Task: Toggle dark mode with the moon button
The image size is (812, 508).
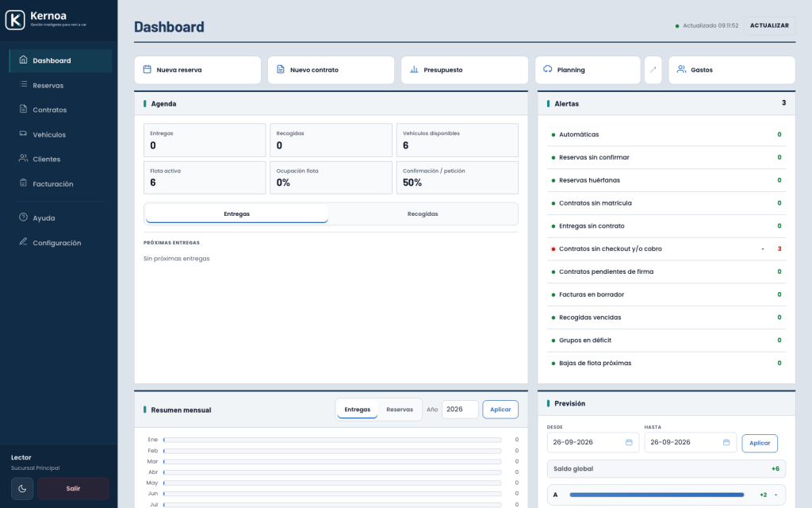Action: (22, 488)
